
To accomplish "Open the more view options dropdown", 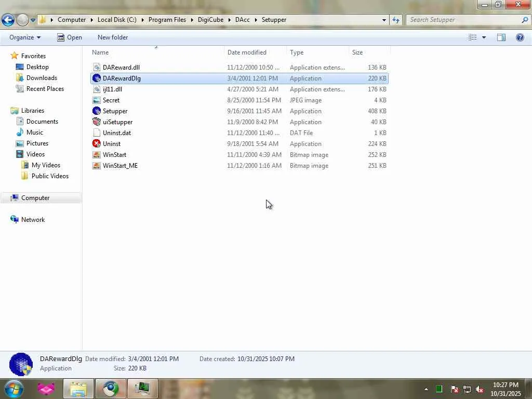I will pyautogui.click(x=484, y=37).
